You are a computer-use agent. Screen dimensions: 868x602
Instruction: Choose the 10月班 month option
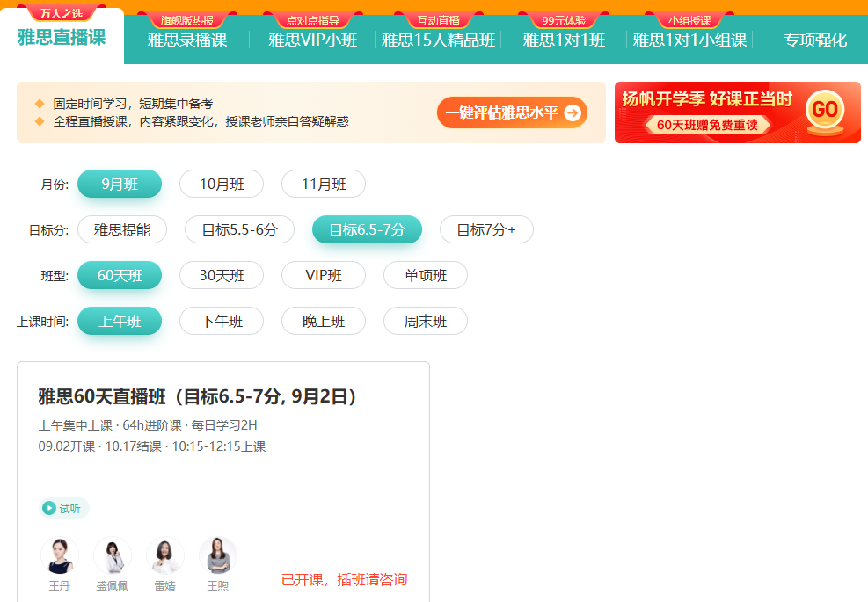click(x=222, y=184)
